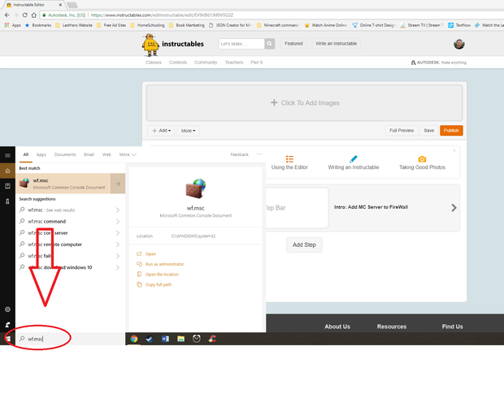
Task: Open Chrome from the taskbar
Action: [134, 339]
